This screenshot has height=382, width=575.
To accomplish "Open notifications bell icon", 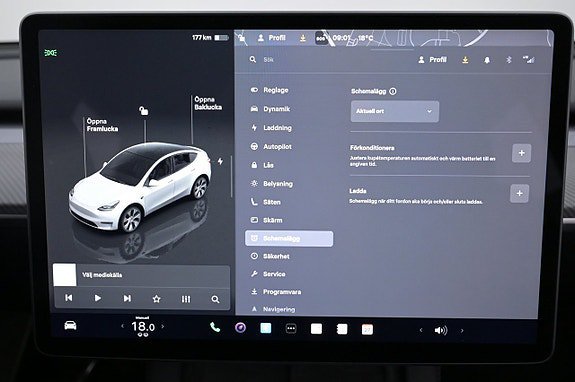I will (487, 60).
